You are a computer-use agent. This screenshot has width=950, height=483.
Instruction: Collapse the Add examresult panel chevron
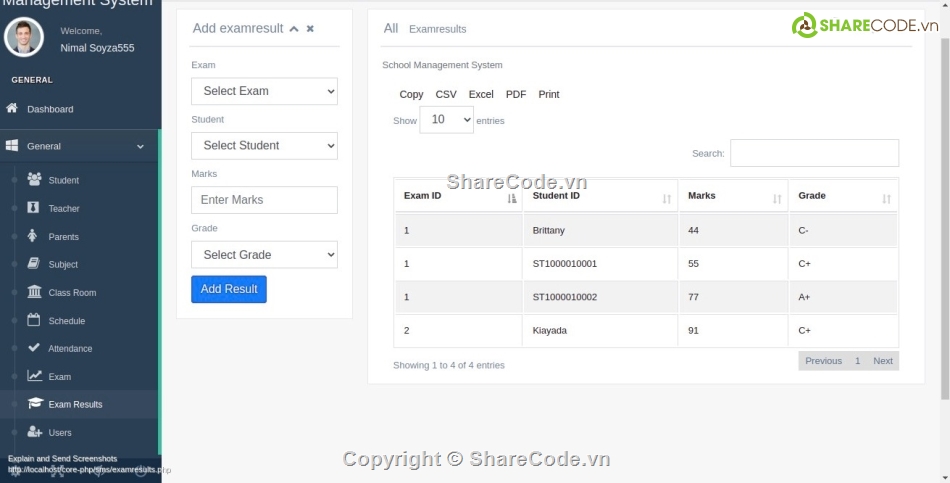pyautogui.click(x=294, y=29)
